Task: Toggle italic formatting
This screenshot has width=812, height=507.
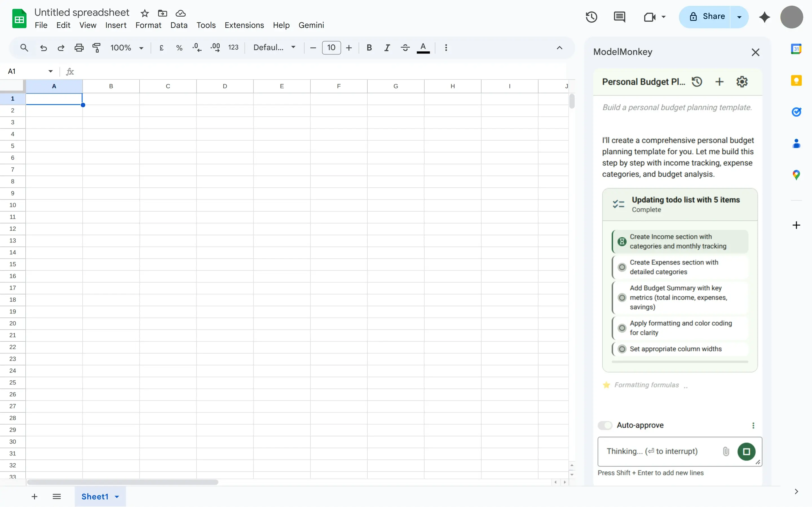Action: click(x=387, y=48)
